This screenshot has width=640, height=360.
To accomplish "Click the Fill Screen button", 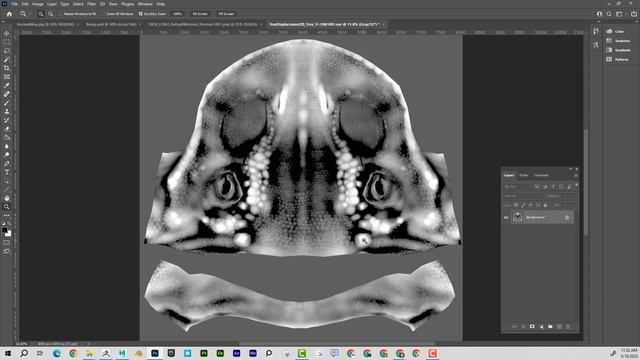I will (x=226, y=14).
